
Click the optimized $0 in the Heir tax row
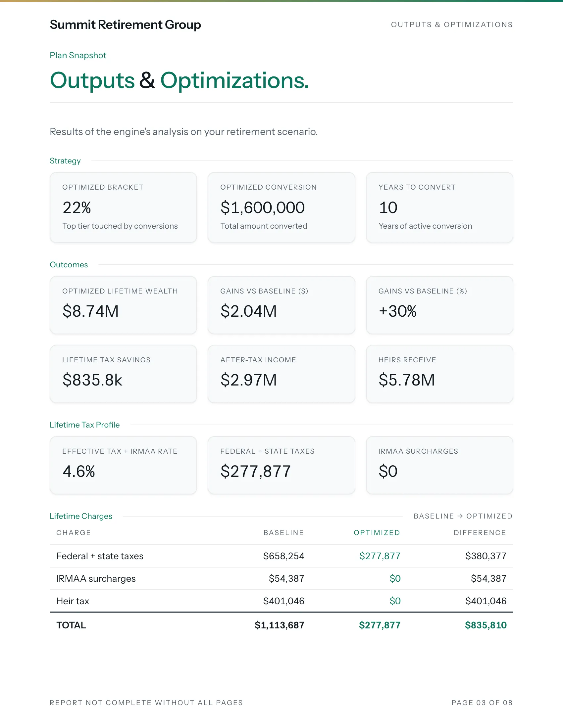(x=395, y=601)
